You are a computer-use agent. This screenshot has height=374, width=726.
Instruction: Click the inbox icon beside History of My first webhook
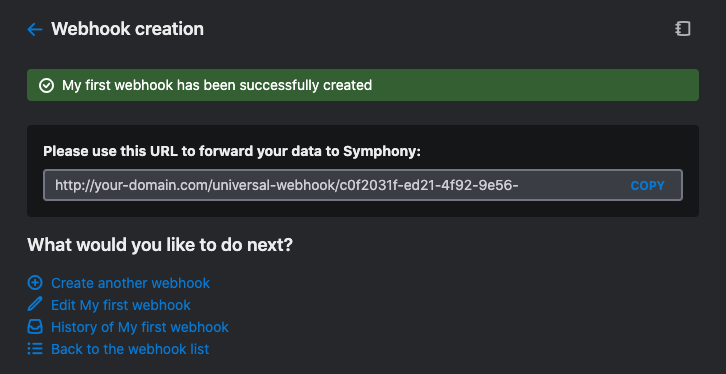point(35,327)
